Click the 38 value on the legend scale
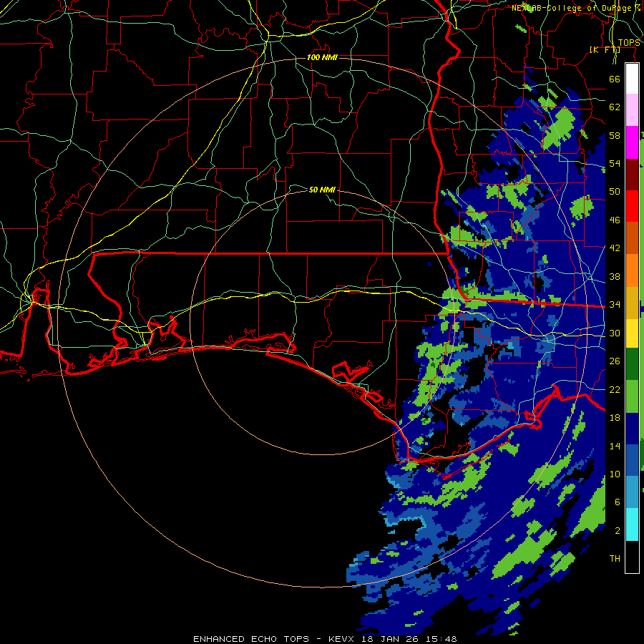Screen dimensions: 644x644 [x=615, y=277]
